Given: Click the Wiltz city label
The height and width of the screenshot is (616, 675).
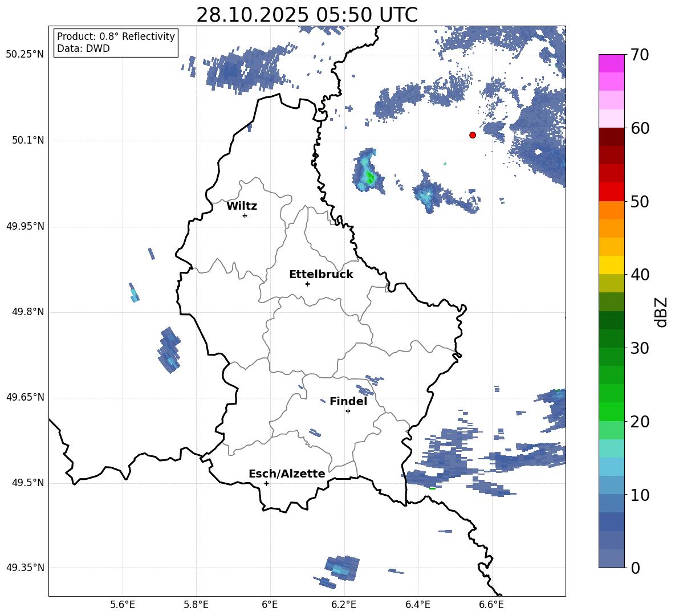Looking at the screenshot, I should click(x=242, y=206).
